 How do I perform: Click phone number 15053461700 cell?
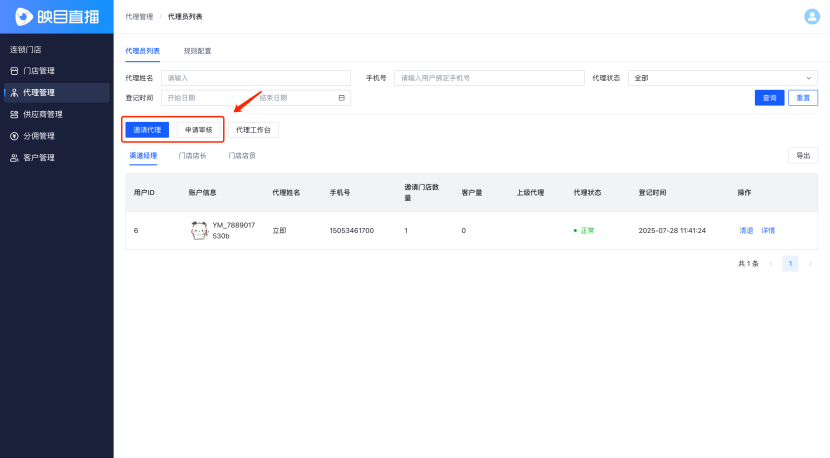click(351, 231)
